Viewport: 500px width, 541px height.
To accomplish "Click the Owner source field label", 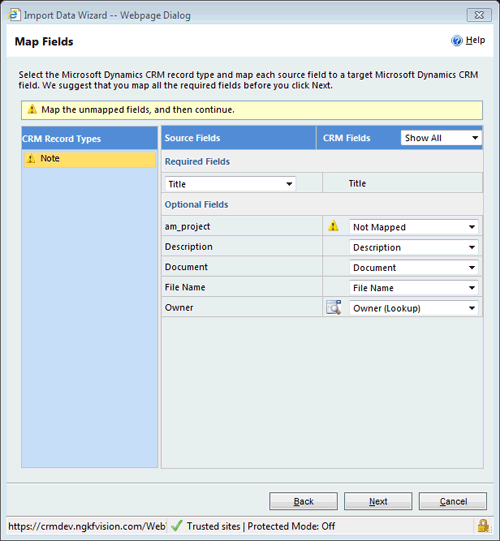I will click(x=179, y=307).
